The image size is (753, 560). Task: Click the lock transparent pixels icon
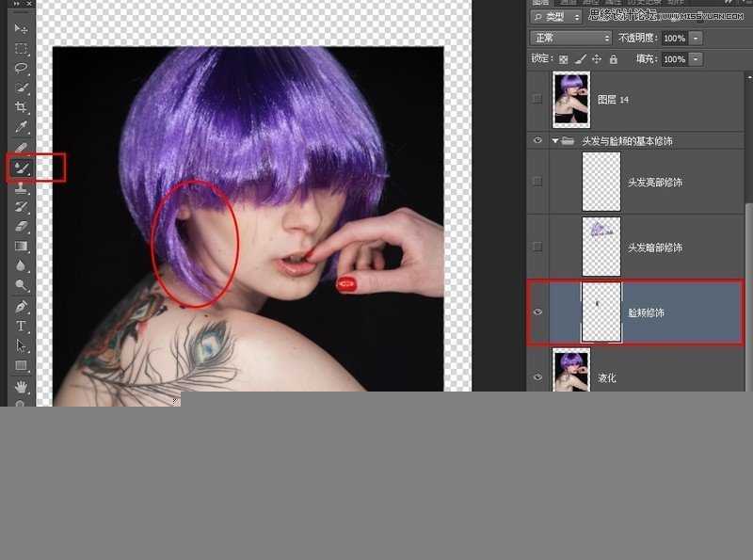(564, 59)
